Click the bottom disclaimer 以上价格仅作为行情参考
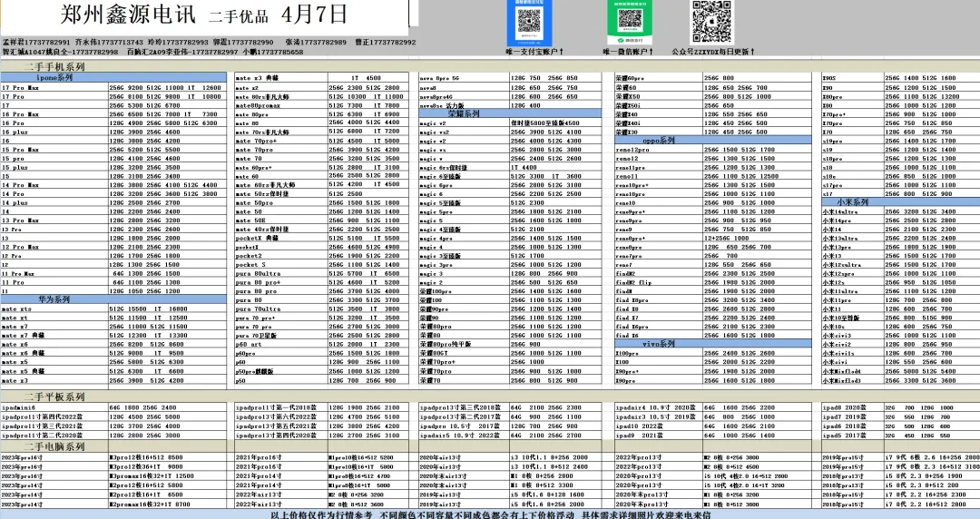Screen dimensions: 980x519 tap(321, 514)
